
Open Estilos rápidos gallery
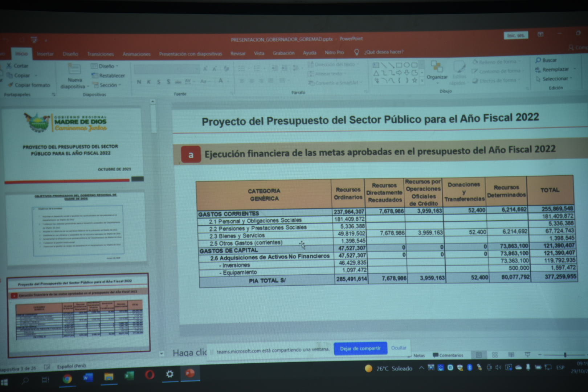pyautogui.click(x=459, y=73)
